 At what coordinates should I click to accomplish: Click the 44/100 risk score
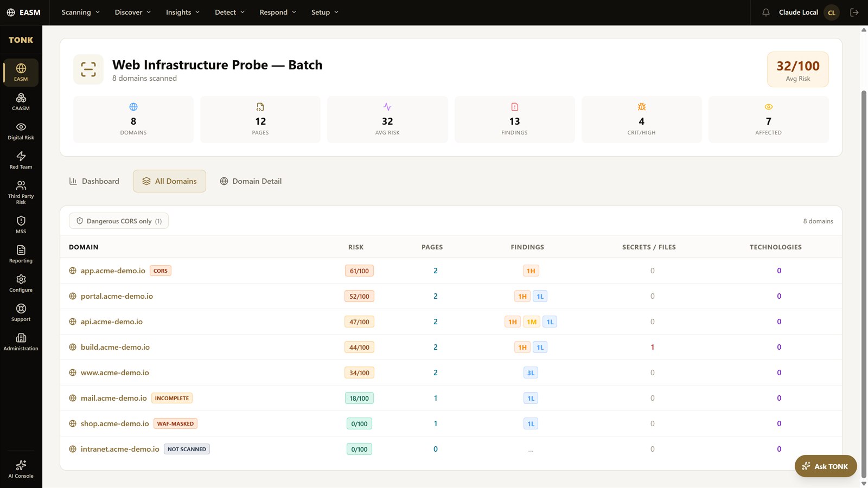[x=359, y=347]
